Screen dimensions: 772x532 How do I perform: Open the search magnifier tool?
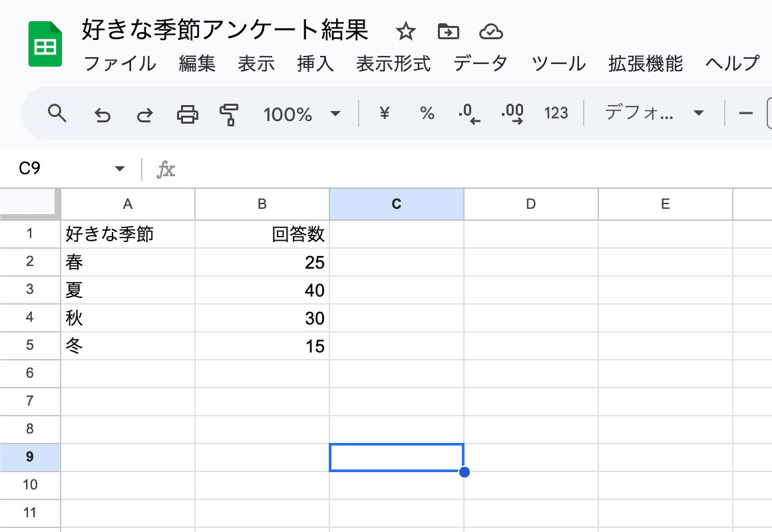point(58,114)
